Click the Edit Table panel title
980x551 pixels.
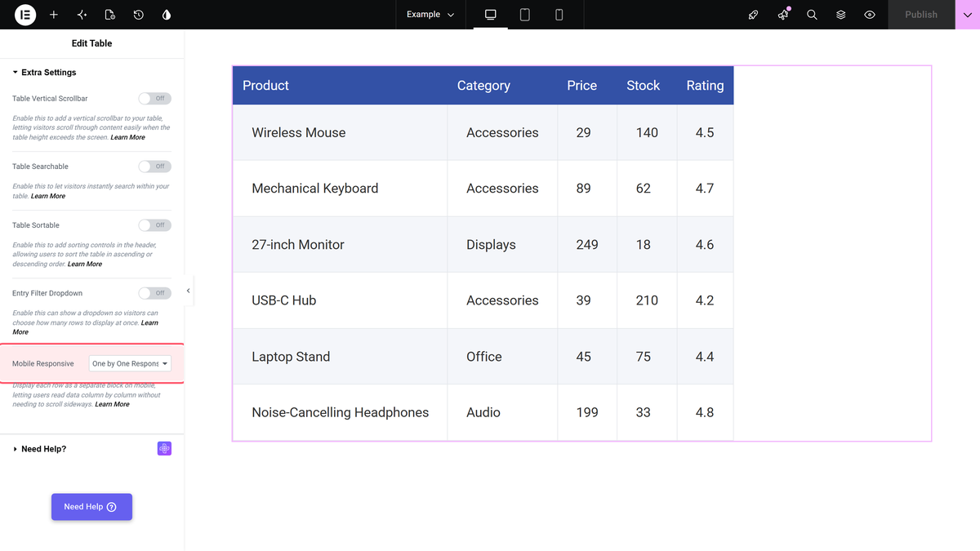pyautogui.click(x=92, y=43)
